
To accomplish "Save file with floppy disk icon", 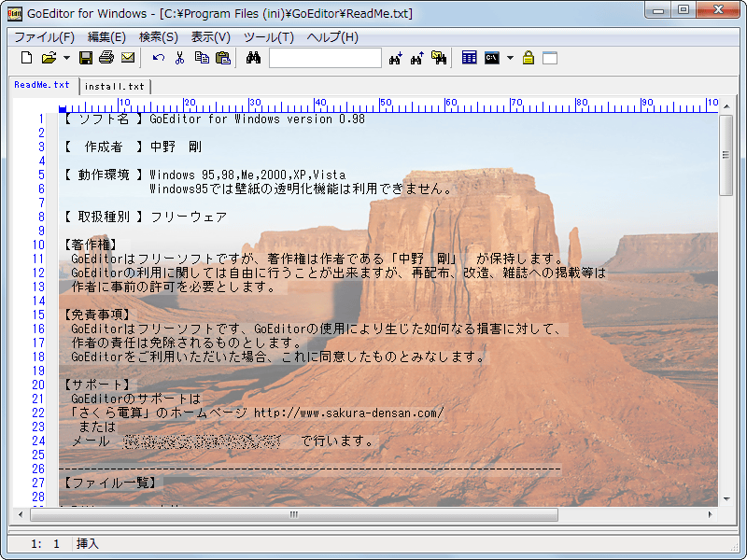I will click(86, 58).
